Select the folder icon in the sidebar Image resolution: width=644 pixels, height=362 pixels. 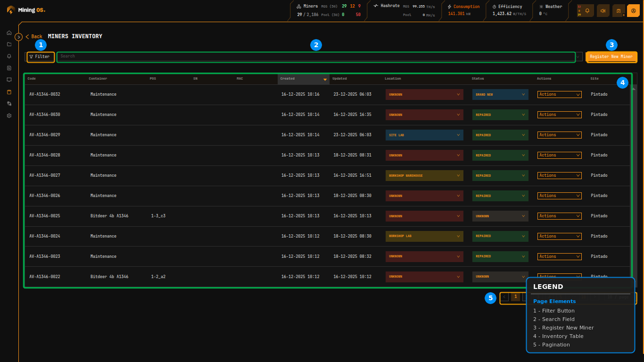click(8, 44)
